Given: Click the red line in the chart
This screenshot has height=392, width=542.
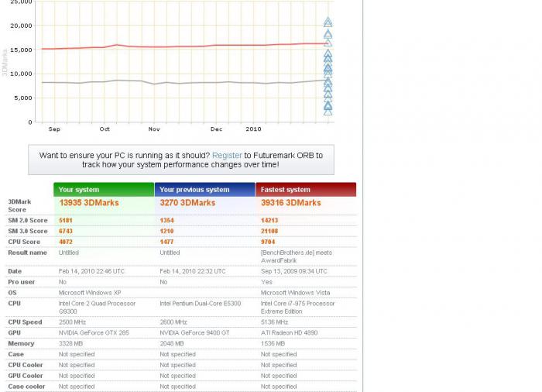Looking at the screenshot, I should (194, 46).
